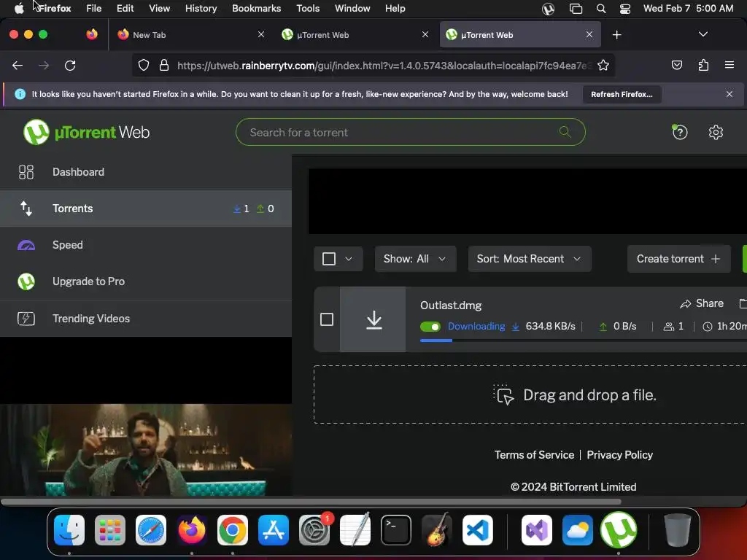Click the 634.8 KB/s download speed

click(550, 326)
